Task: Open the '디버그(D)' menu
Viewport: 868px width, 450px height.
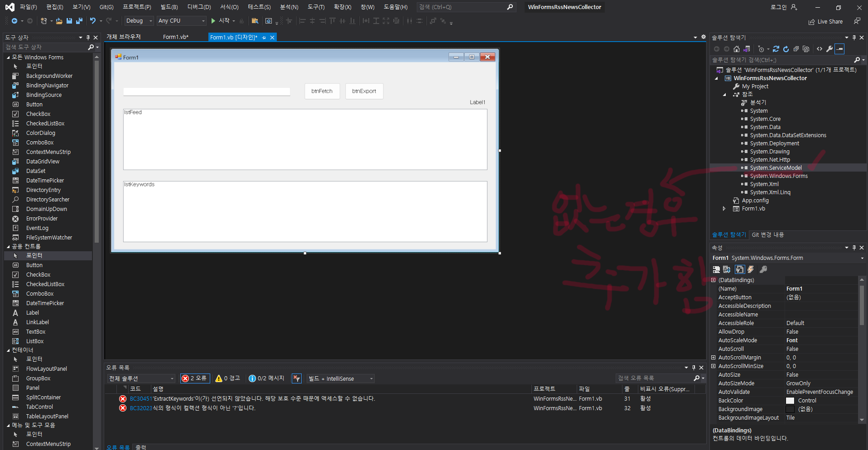Action: click(x=199, y=7)
